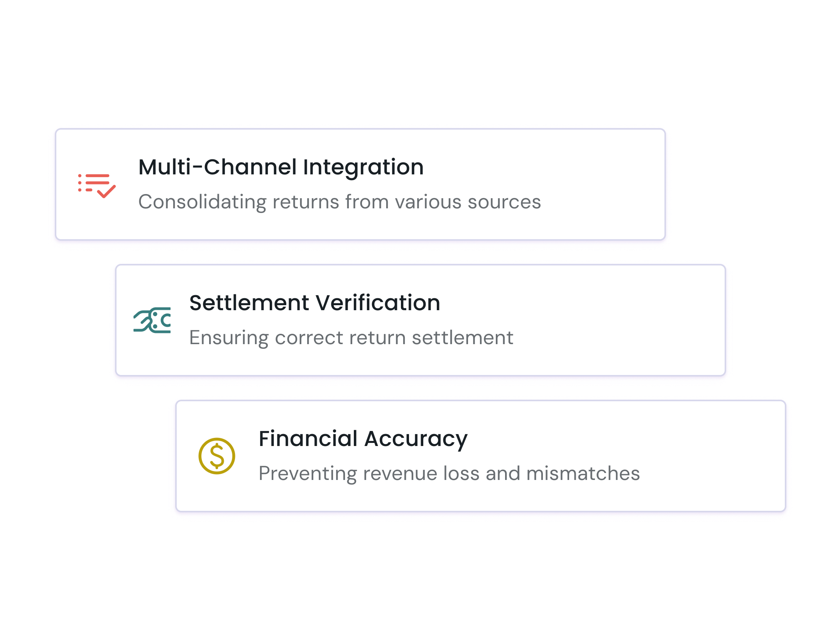Click the word 'mismatches' in bottom card
Screen dimensions: 840x642
(583, 473)
